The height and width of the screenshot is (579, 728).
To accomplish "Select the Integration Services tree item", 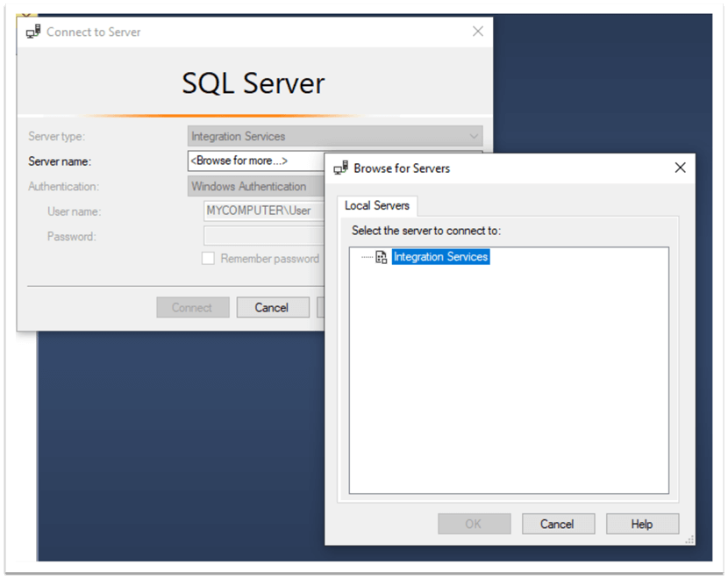I will [x=440, y=257].
